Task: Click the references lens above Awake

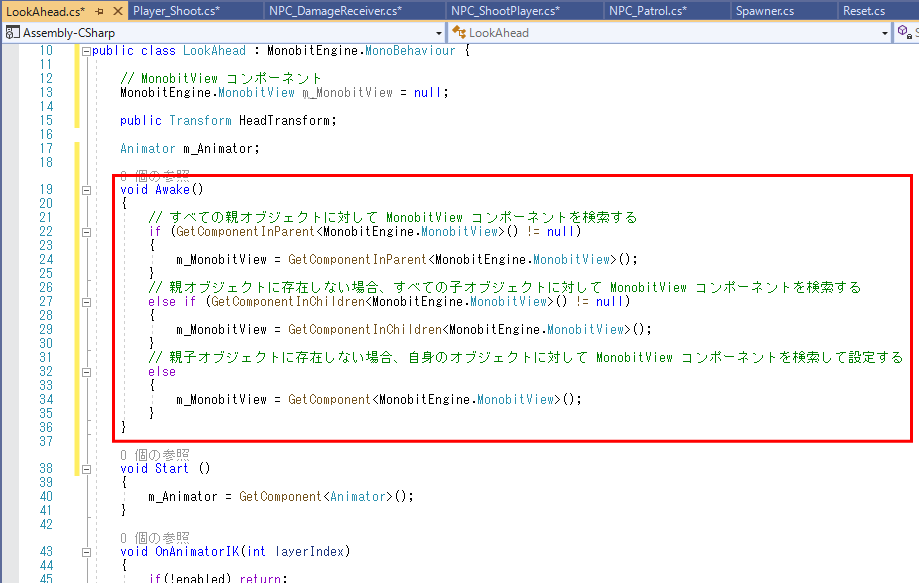Action: click(155, 175)
